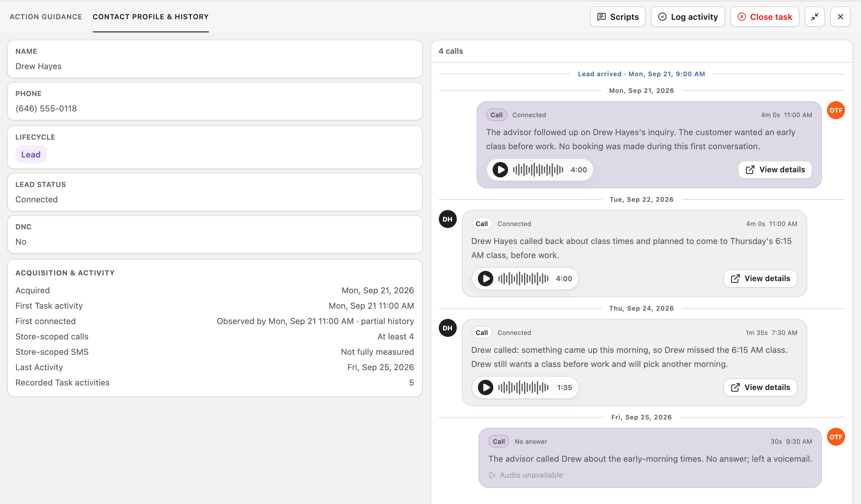Click the 'At least 4' store-scoped calls value

[396, 337]
